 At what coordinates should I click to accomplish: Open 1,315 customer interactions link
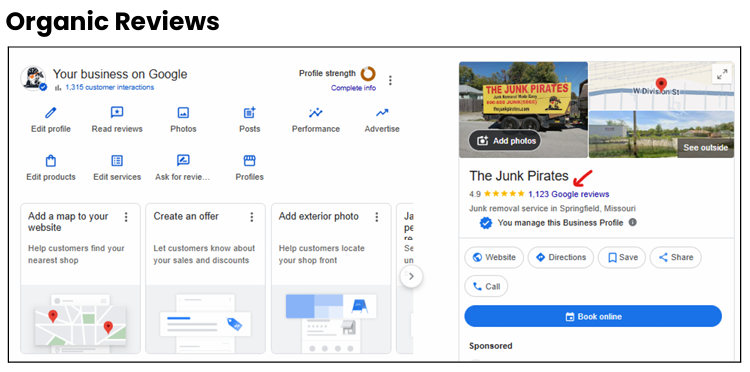(x=110, y=88)
